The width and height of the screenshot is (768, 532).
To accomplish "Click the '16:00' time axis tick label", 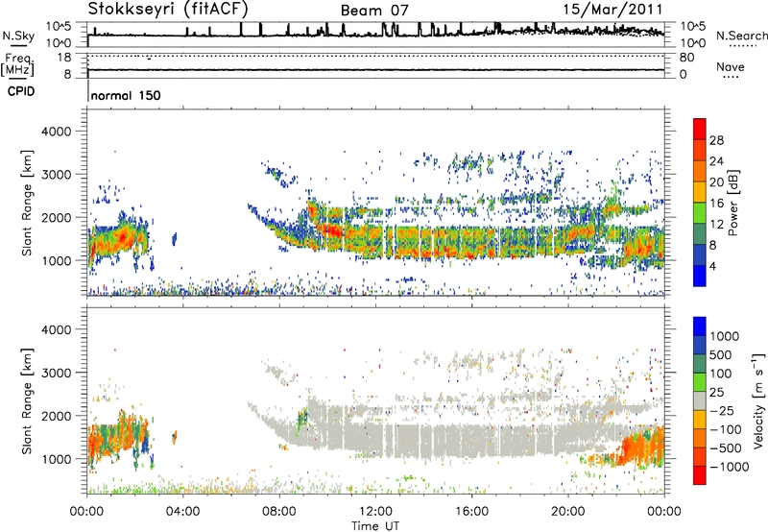I will click(x=471, y=512).
